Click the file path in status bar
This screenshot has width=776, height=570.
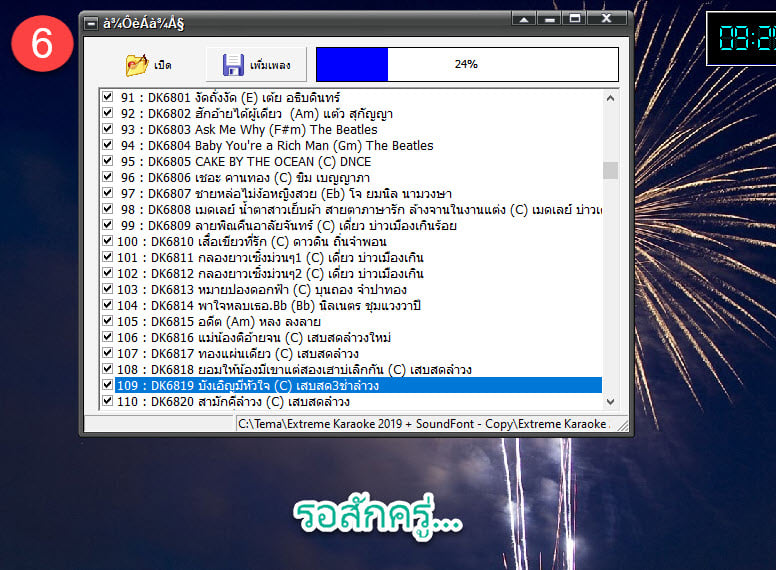coord(420,424)
